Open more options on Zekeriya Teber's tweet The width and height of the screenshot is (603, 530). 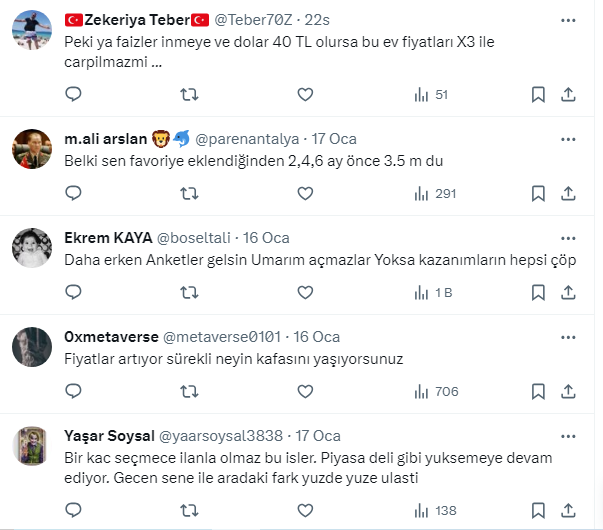point(568,19)
